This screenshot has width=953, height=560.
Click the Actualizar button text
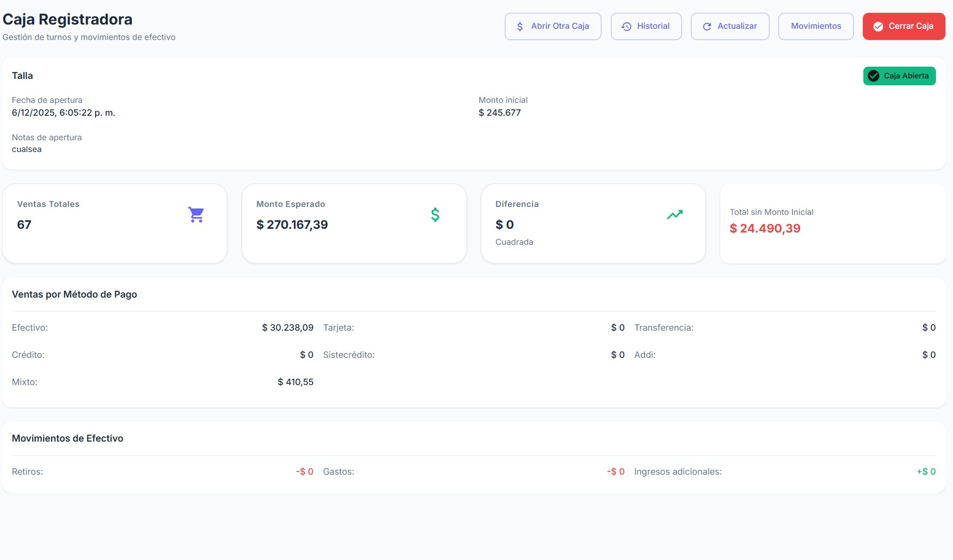tap(737, 26)
